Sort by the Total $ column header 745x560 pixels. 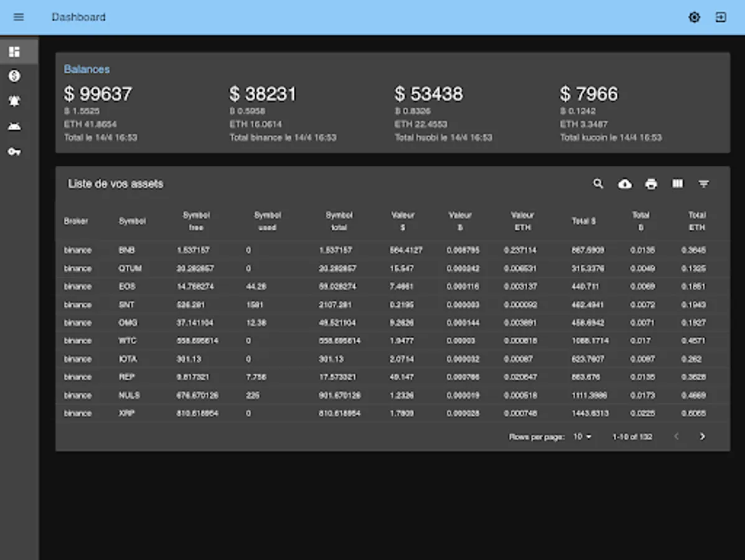pyautogui.click(x=583, y=221)
